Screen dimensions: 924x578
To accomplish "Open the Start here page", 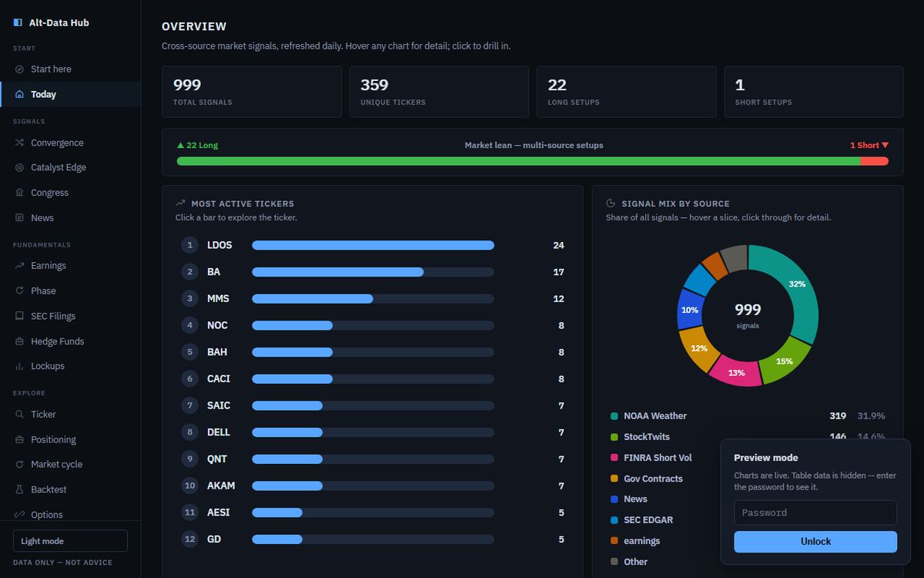I will tap(70, 69).
